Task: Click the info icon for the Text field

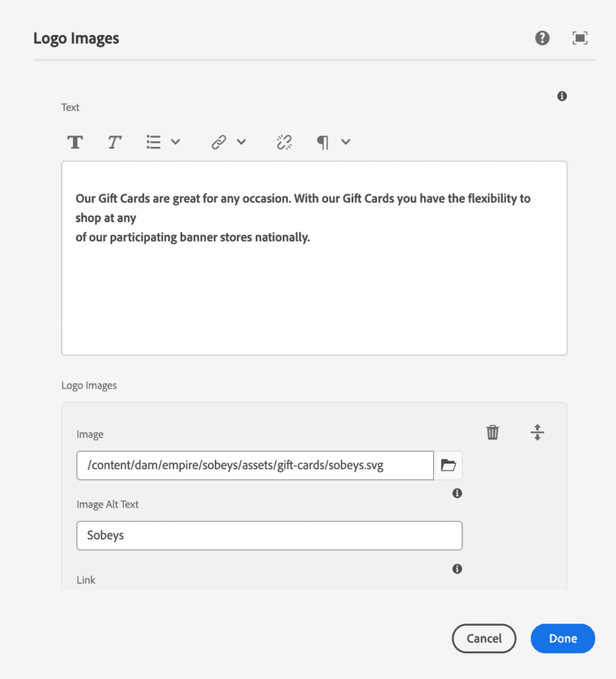Action: 562,96
